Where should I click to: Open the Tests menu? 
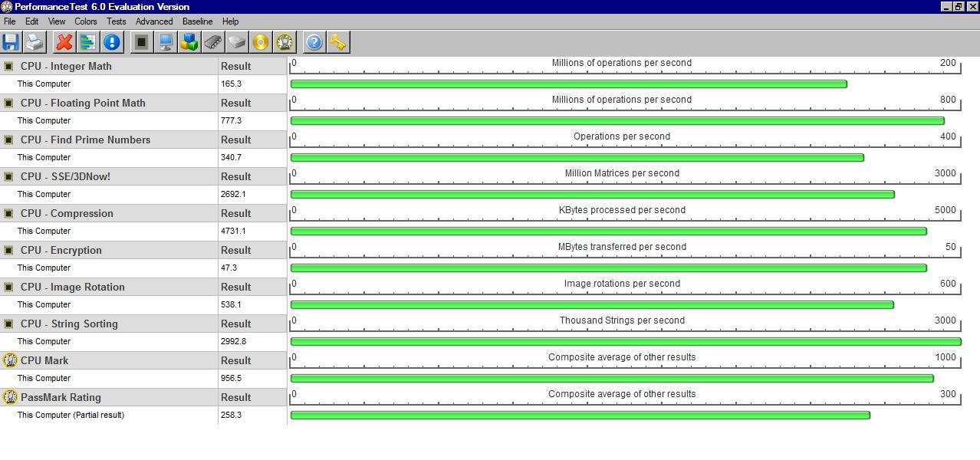[117, 21]
